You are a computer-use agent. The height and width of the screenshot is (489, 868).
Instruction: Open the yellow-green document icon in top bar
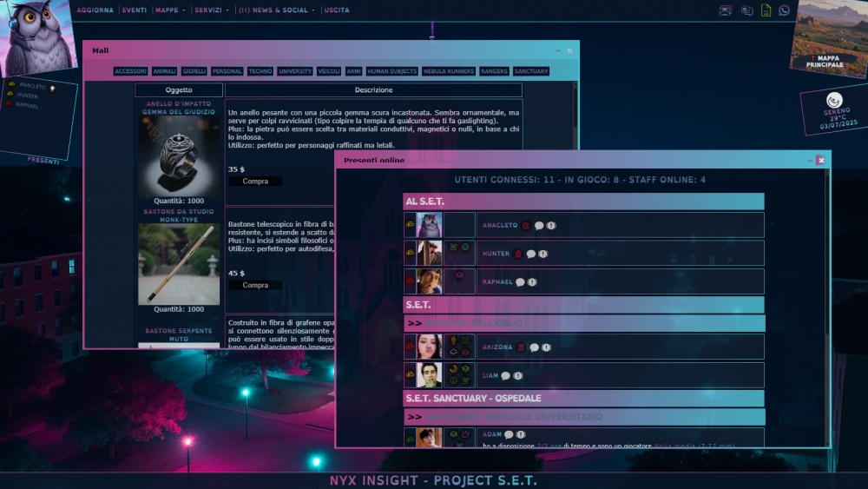[766, 10]
